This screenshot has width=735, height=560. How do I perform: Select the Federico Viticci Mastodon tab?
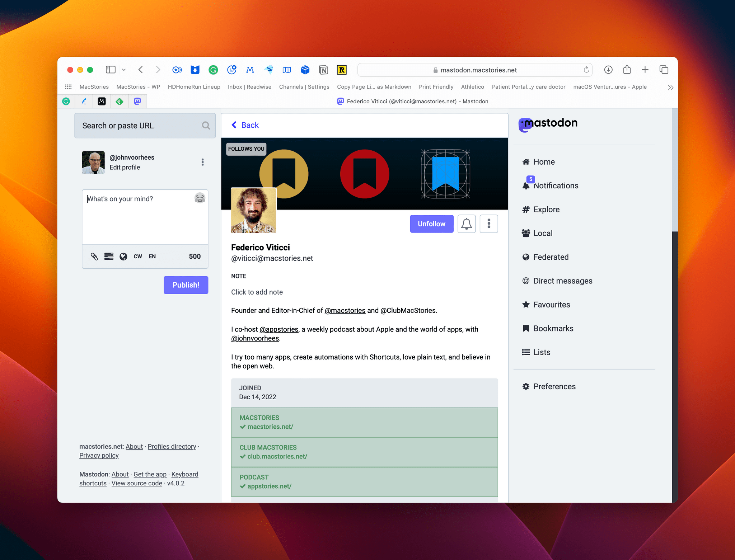[x=413, y=102]
